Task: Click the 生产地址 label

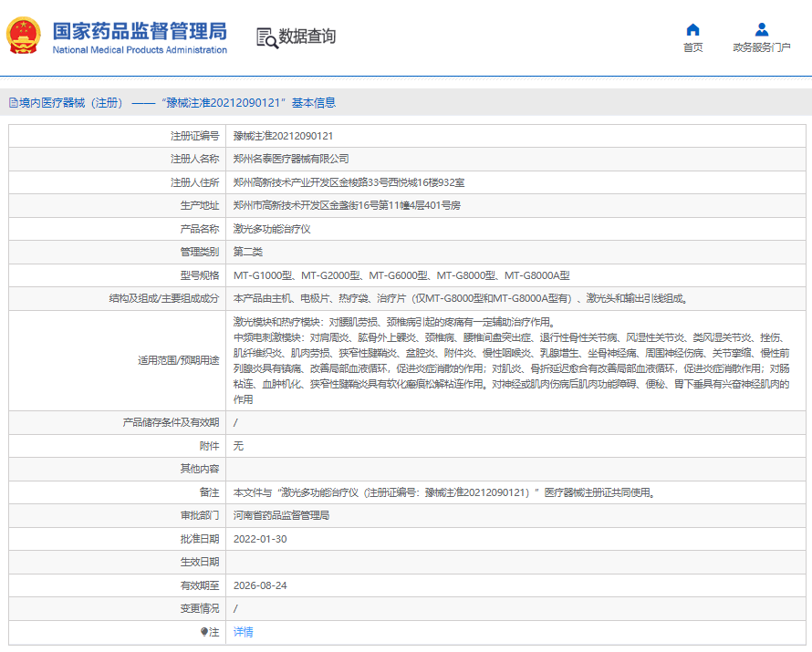Action: (200, 205)
